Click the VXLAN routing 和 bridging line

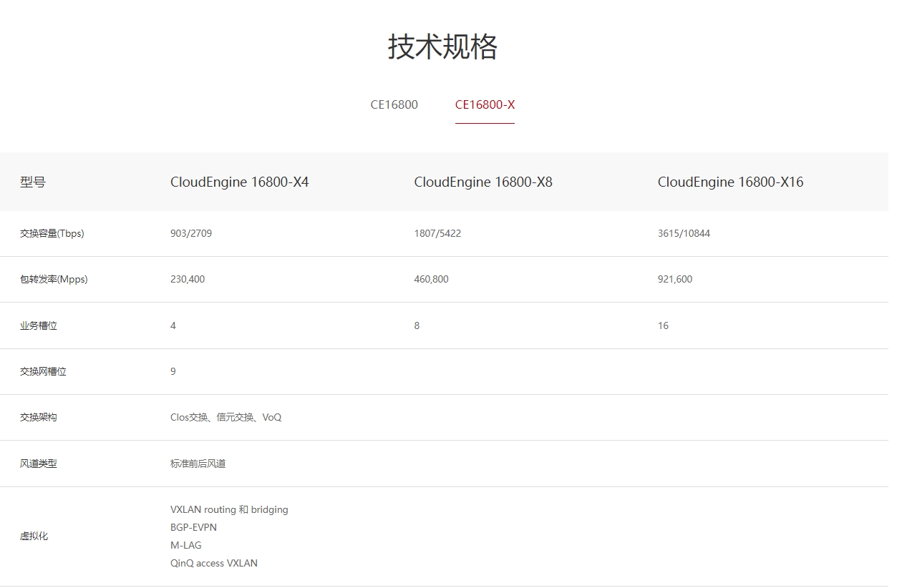tap(229, 509)
